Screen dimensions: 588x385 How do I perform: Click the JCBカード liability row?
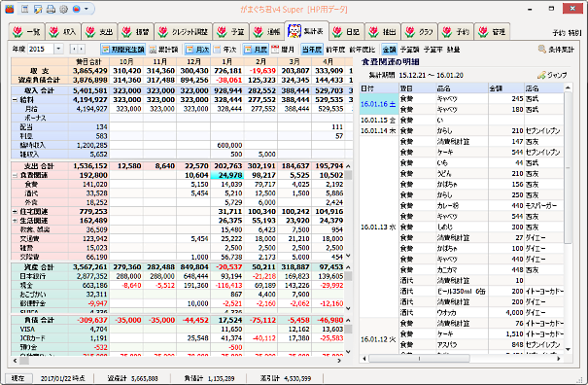click(x=33, y=338)
